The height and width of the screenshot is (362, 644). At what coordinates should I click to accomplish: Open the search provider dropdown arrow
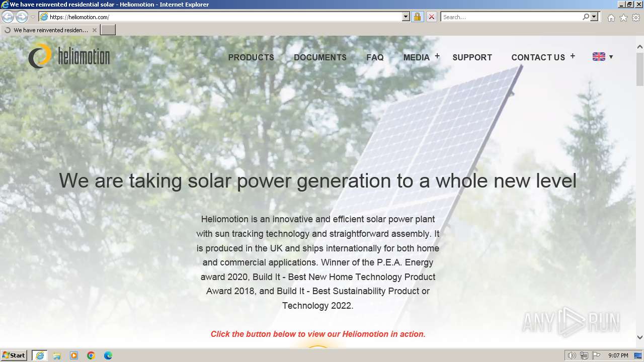tap(594, 17)
